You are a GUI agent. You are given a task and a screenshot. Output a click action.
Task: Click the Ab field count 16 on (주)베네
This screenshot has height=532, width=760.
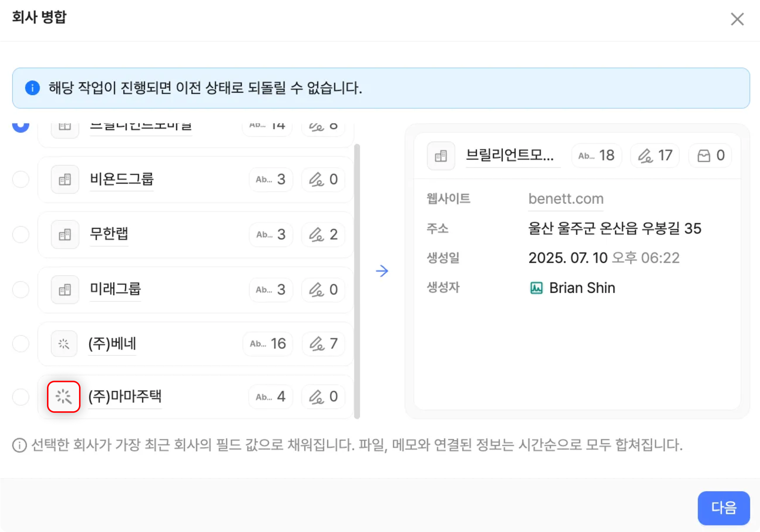point(268,344)
